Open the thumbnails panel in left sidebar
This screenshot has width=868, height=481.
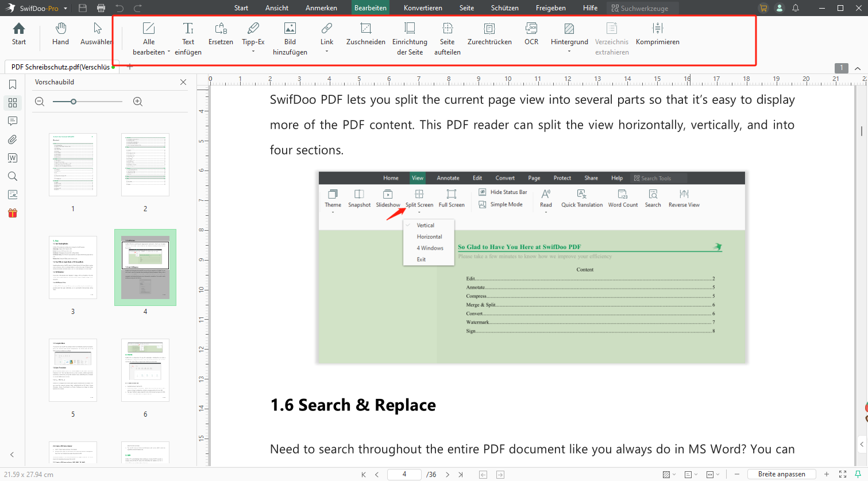coord(13,103)
